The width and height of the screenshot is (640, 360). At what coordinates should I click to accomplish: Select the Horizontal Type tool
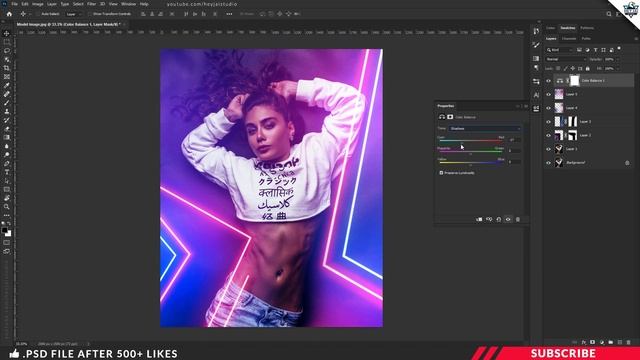point(7,172)
